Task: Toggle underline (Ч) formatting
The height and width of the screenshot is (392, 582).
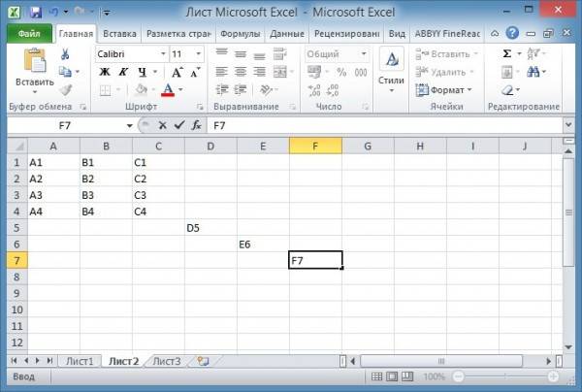Action: pos(142,72)
